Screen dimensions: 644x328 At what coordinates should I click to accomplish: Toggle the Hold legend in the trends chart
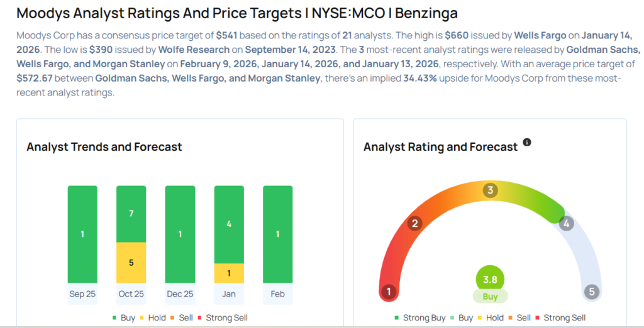coord(155,318)
